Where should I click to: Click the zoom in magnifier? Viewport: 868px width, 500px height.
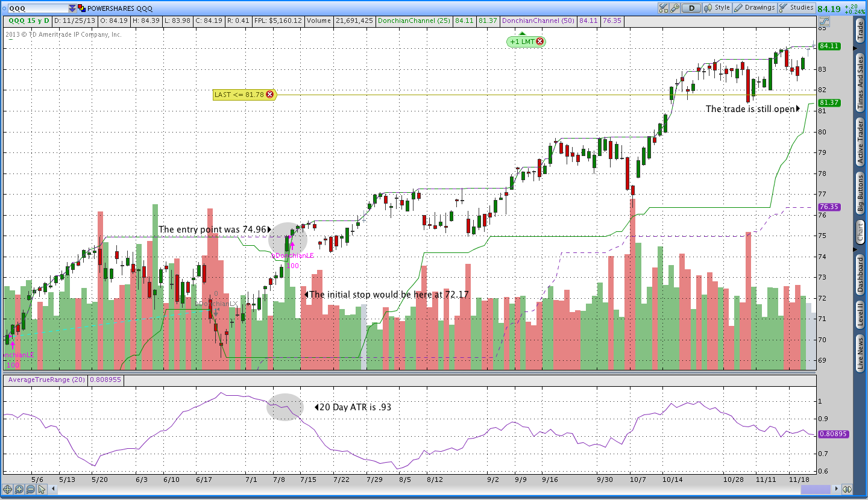[x=19, y=489]
